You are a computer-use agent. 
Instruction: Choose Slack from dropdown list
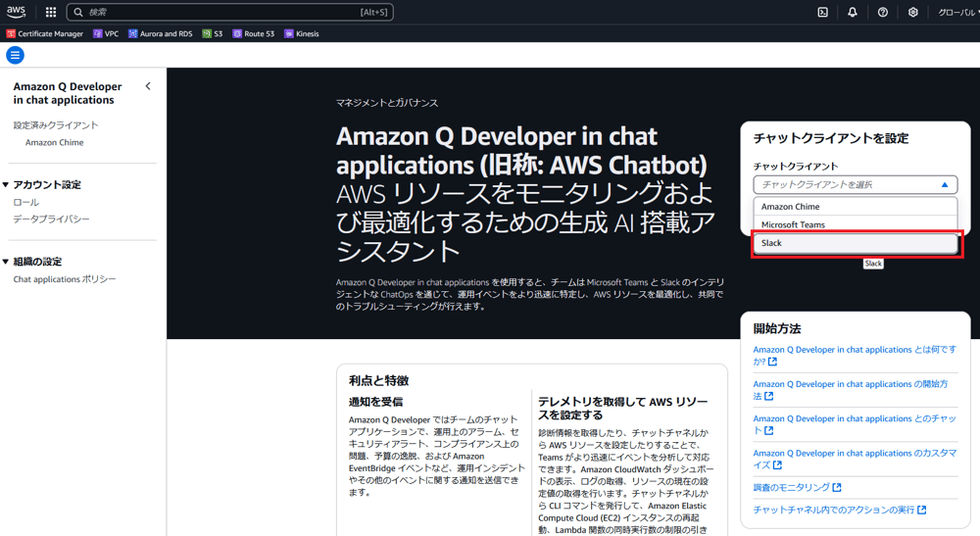(x=855, y=243)
